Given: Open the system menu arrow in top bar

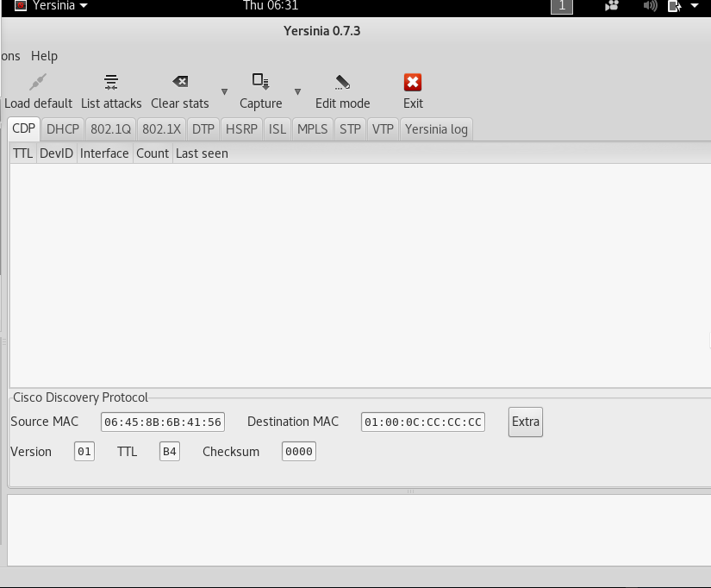Looking at the screenshot, I should click(695, 6).
